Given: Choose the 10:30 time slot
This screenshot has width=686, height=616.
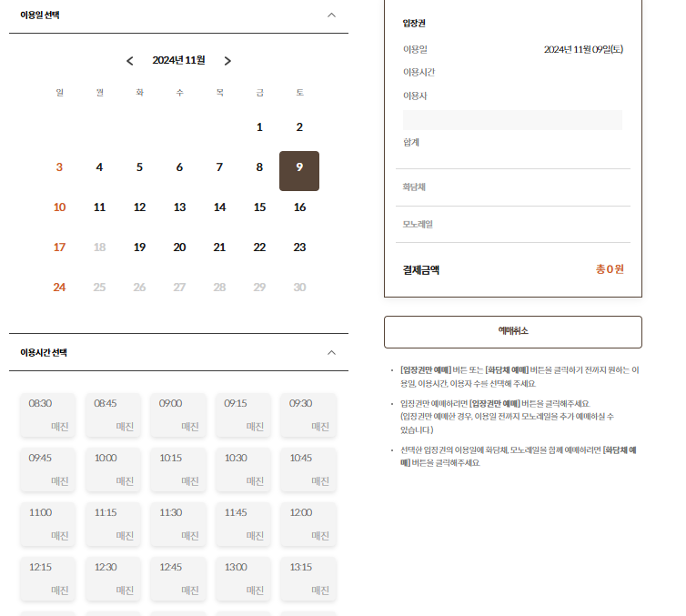Looking at the screenshot, I should tap(243, 470).
